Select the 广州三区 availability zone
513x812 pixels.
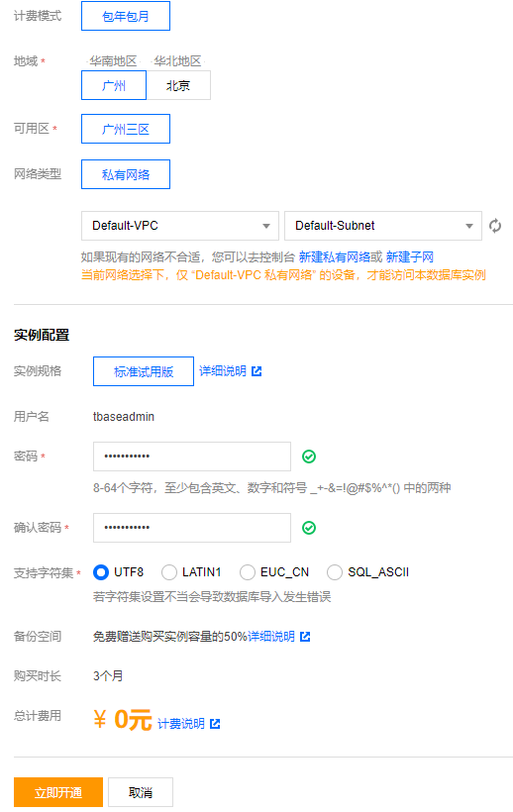(126, 129)
